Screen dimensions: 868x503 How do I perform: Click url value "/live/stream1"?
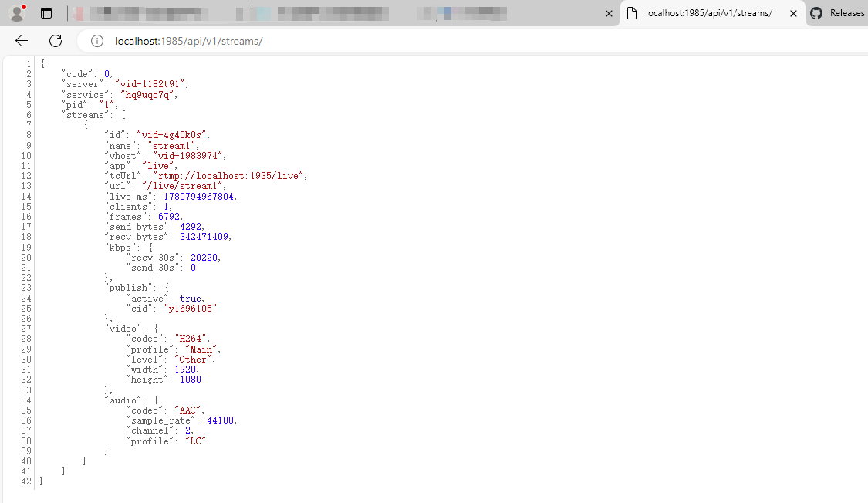[183, 186]
